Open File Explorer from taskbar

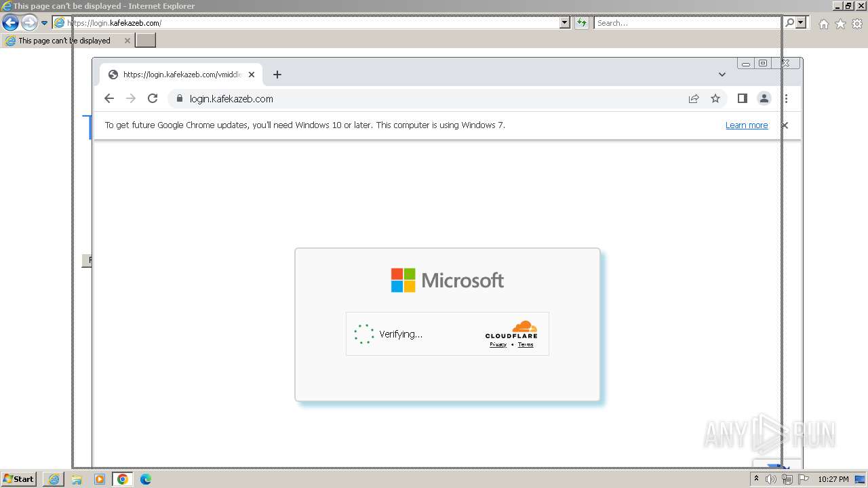(x=77, y=479)
